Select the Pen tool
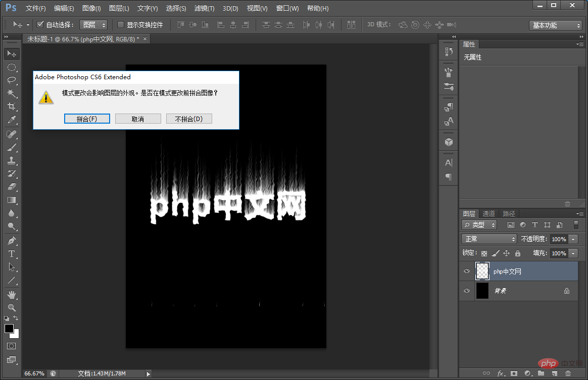 [x=12, y=241]
